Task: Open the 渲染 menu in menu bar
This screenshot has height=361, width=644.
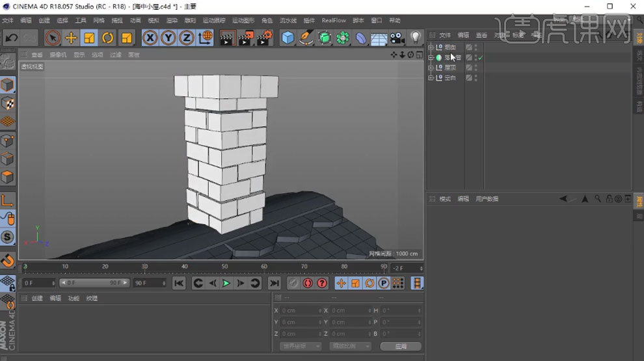Action: click(x=172, y=20)
